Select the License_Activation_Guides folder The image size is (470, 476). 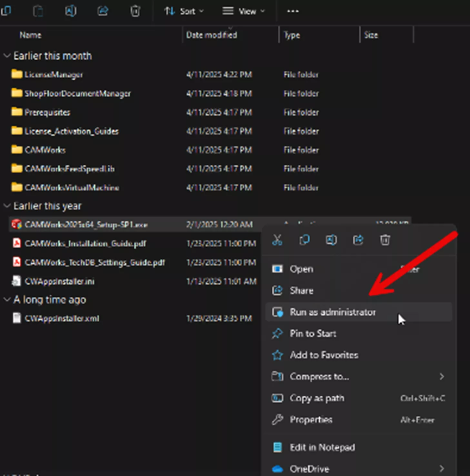(72, 131)
